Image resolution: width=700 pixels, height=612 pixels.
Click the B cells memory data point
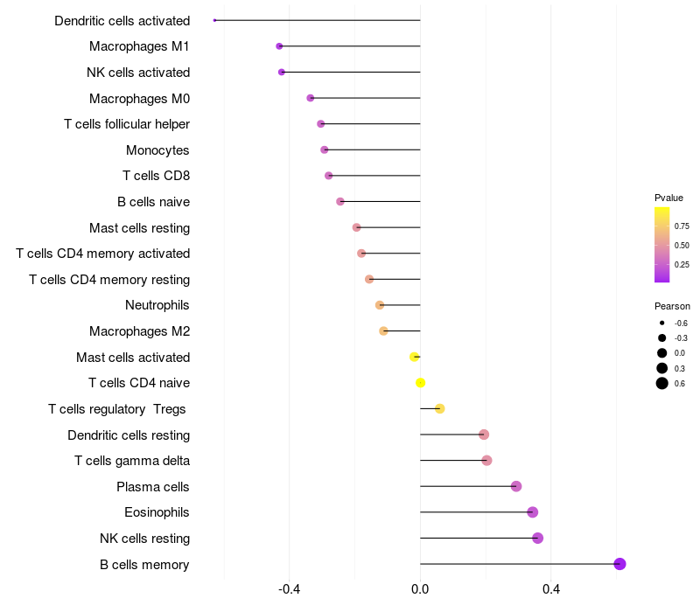(619, 564)
